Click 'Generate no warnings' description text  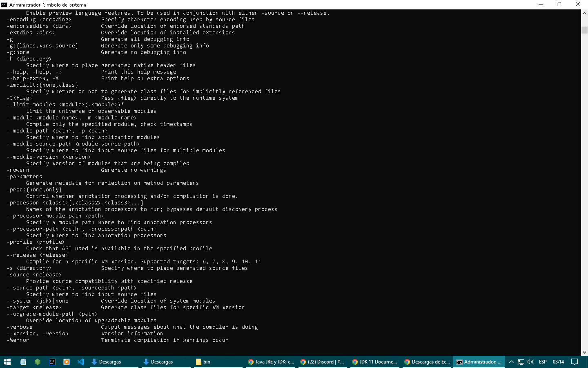tap(134, 170)
